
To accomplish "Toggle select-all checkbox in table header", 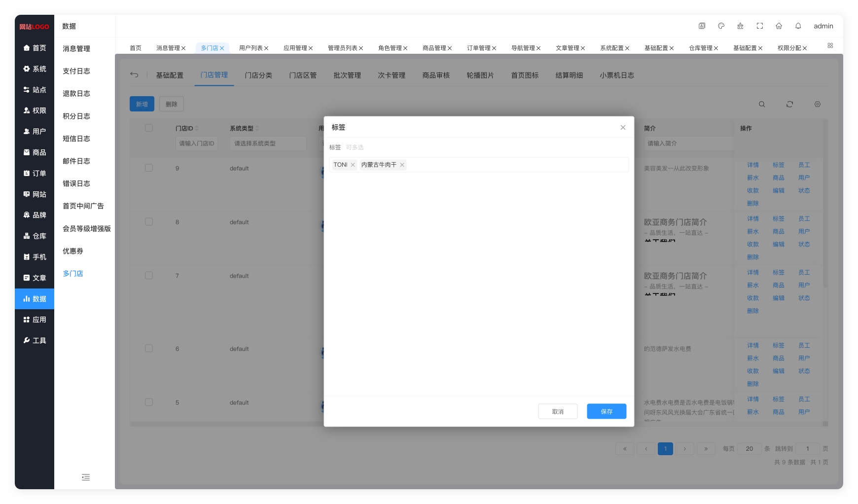I will pyautogui.click(x=149, y=128).
